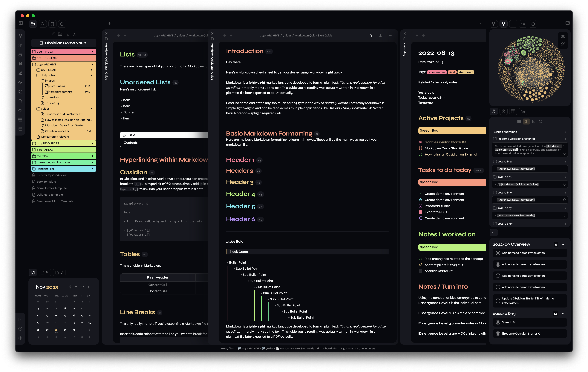This screenshot has width=588, height=372.
Task: Click the new note icon in file explorer
Action: pyautogui.click(x=53, y=34)
